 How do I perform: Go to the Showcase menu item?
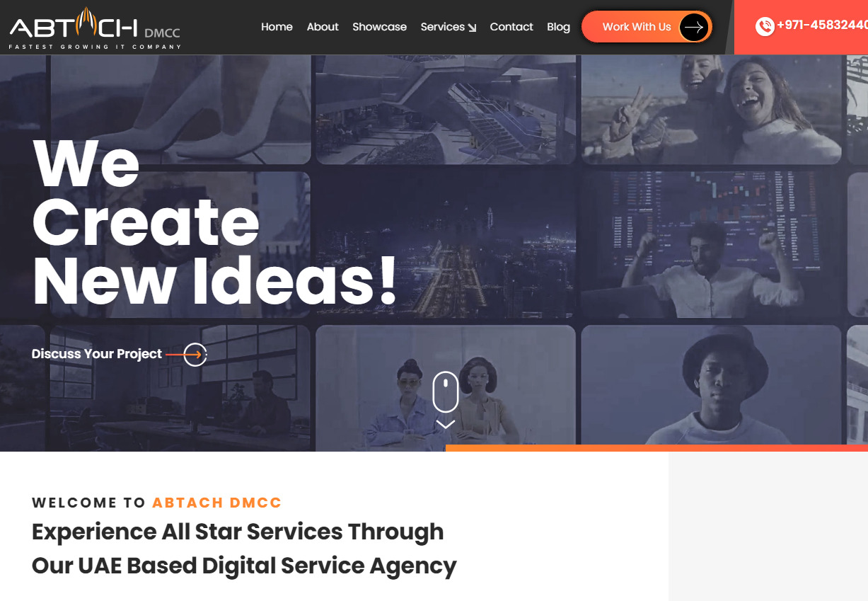(x=379, y=27)
